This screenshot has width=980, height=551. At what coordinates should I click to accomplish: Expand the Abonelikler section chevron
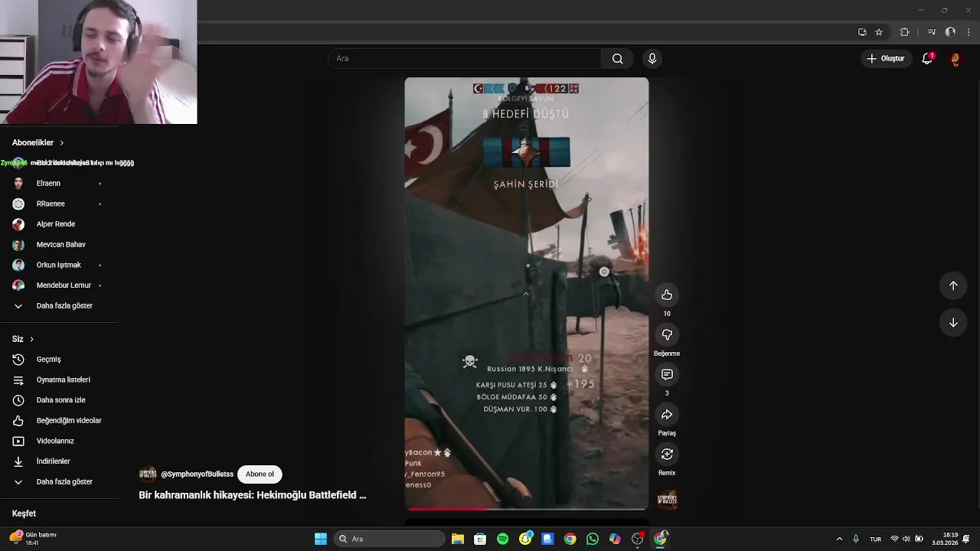click(x=62, y=143)
